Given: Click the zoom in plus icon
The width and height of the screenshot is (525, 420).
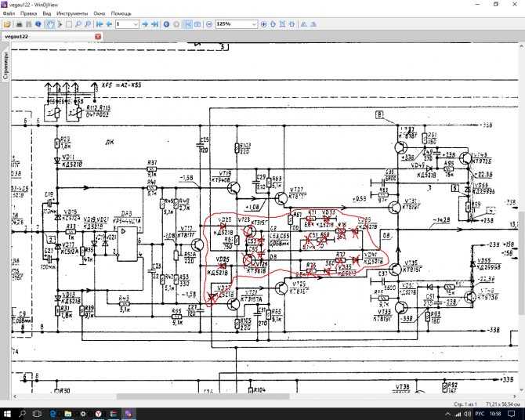Looking at the screenshot, I should click(x=263, y=24).
